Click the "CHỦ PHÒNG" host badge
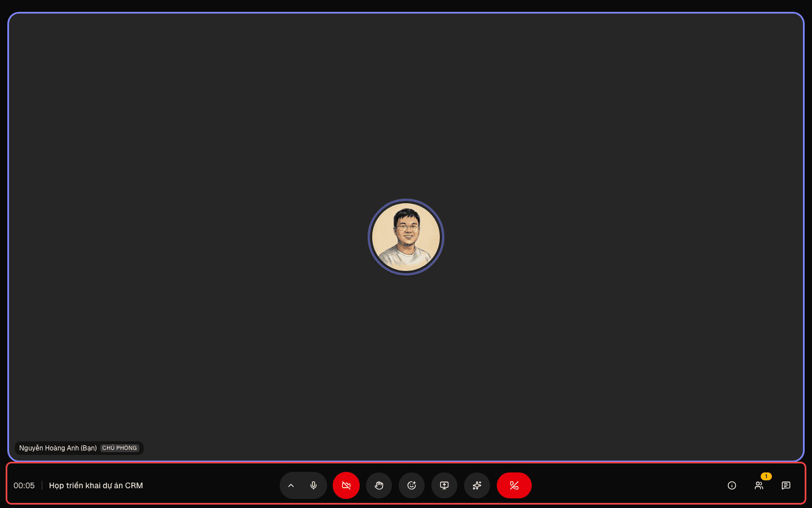 tap(120, 448)
